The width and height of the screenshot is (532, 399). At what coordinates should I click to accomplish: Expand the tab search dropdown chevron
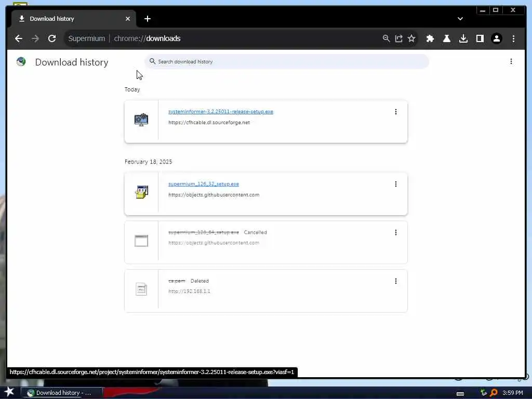(460, 19)
